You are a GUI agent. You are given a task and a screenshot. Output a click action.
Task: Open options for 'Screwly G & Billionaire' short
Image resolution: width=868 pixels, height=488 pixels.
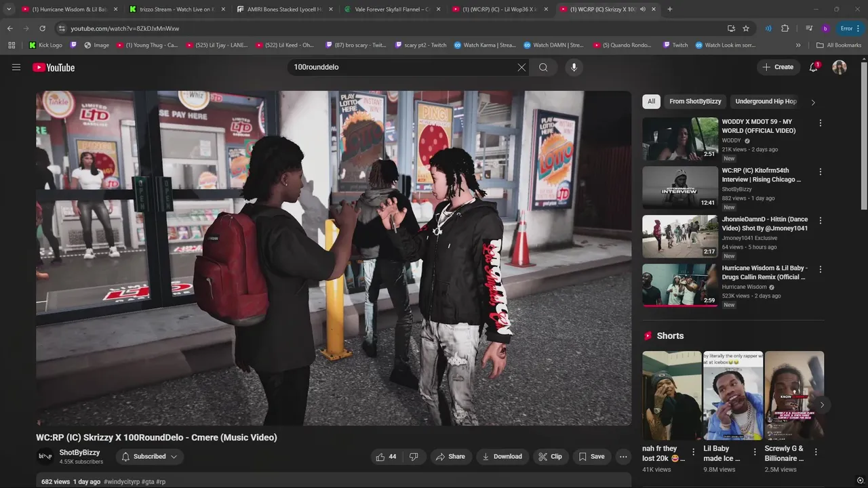pyautogui.click(x=816, y=452)
